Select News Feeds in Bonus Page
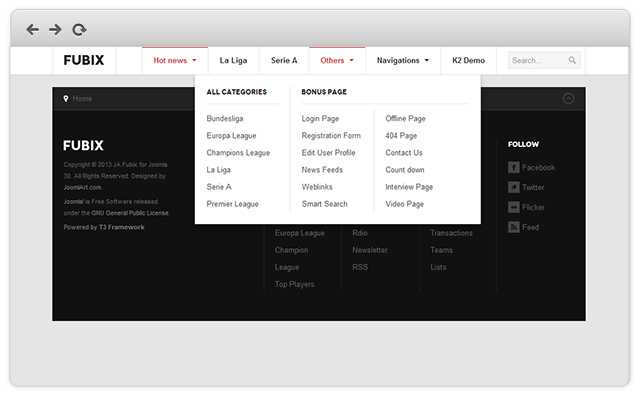The width and height of the screenshot is (640, 395). click(x=322, y=170)
